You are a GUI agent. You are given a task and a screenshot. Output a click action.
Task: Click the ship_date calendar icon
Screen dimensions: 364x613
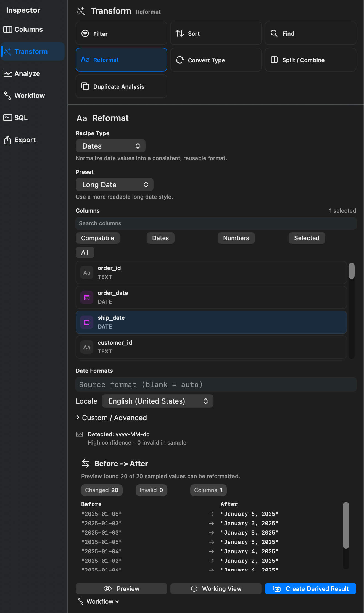(x=87, y=323)
